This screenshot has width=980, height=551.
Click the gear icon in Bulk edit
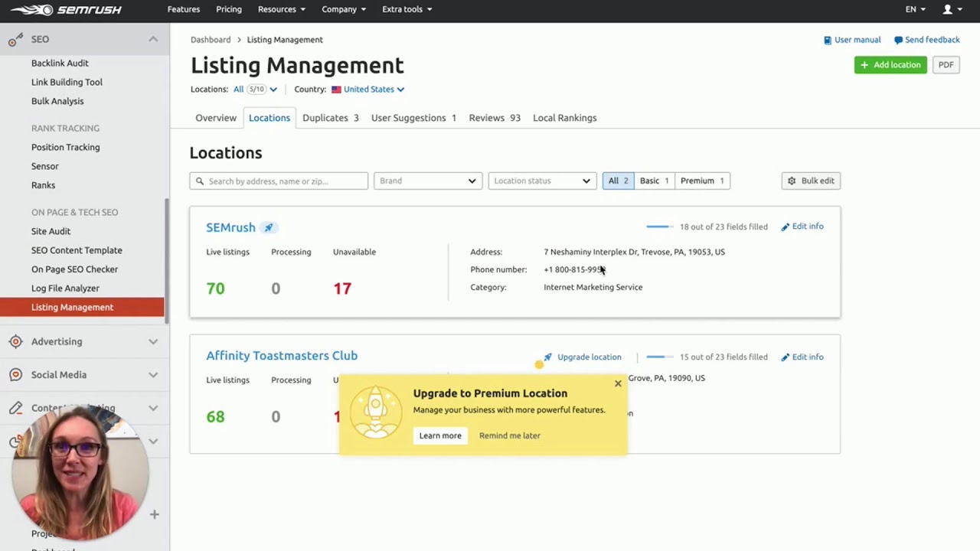tap(792, 181)
